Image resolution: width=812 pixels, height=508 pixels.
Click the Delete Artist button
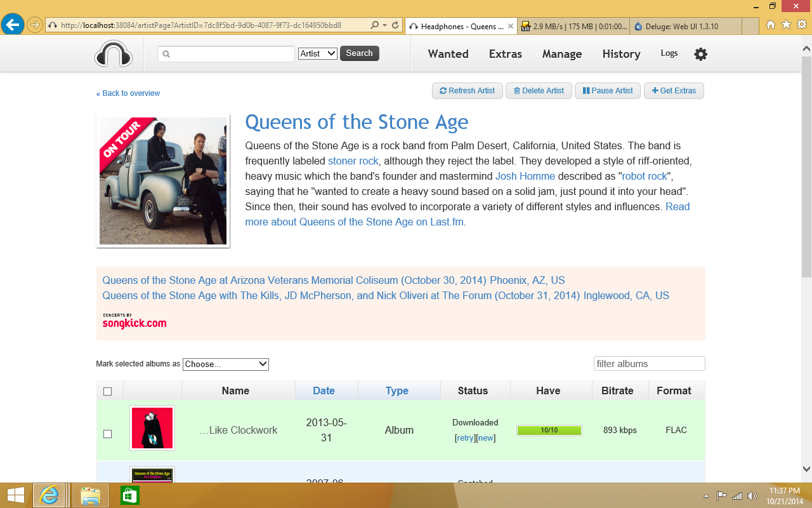click(539, 91)
